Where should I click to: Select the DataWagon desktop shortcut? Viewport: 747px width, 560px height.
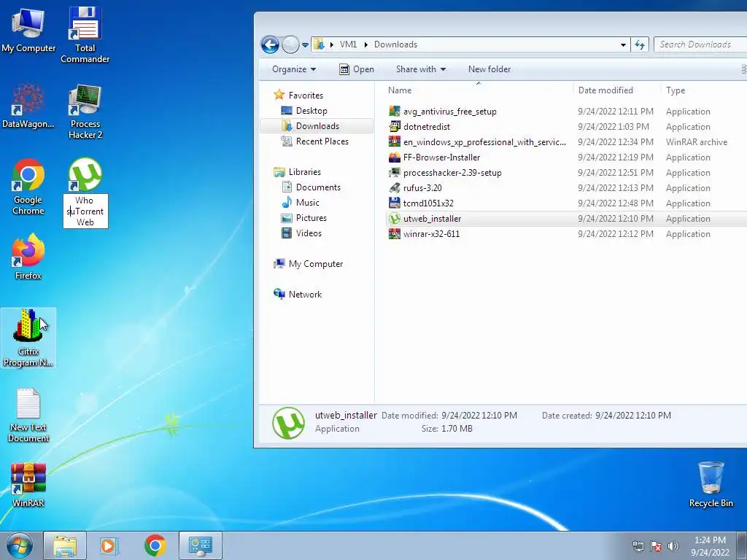[x=28, y=106]
